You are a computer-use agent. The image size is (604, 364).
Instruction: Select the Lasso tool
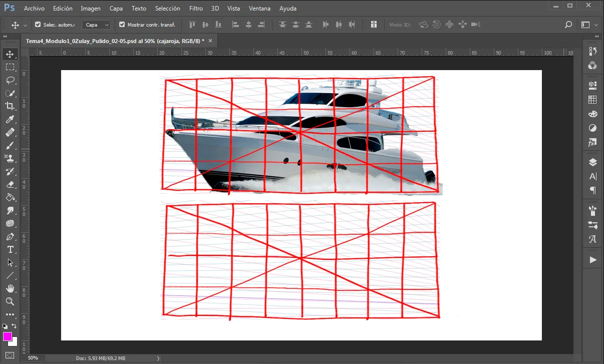(10, 80)
